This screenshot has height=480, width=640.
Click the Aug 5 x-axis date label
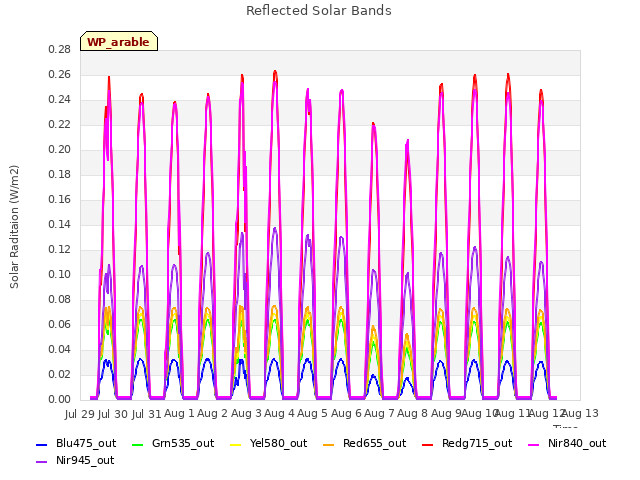pos(312,413)
